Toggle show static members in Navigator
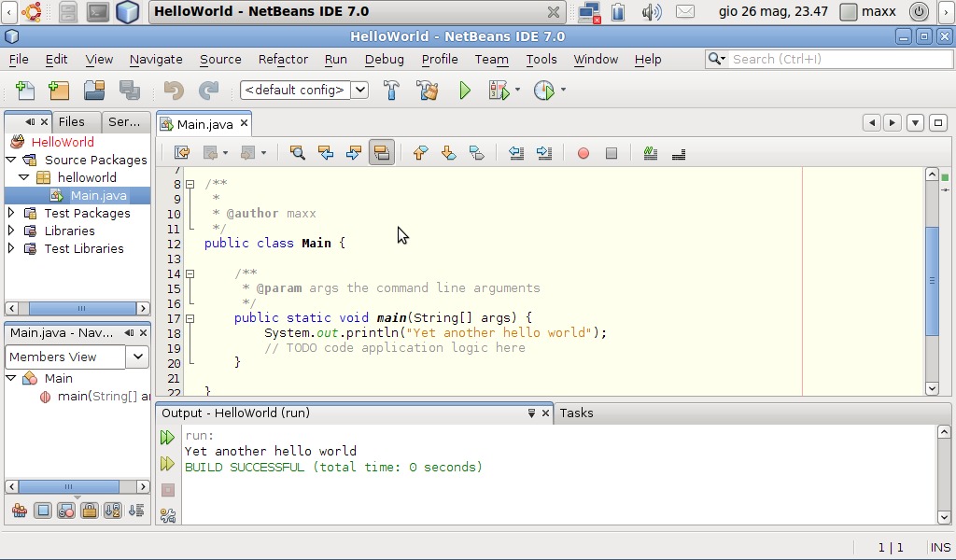Viewport: 956px width, 560px height. 66,511
